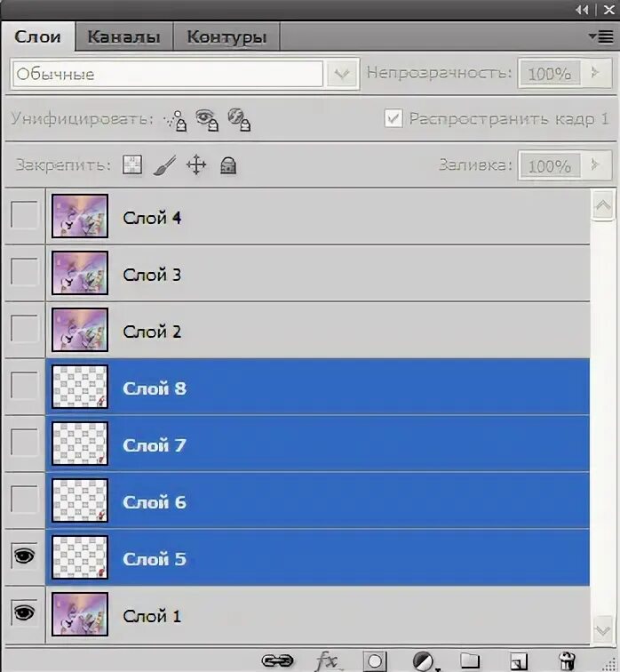
Task: Lock layer position move icon
Action: click(x=196, y=165)
